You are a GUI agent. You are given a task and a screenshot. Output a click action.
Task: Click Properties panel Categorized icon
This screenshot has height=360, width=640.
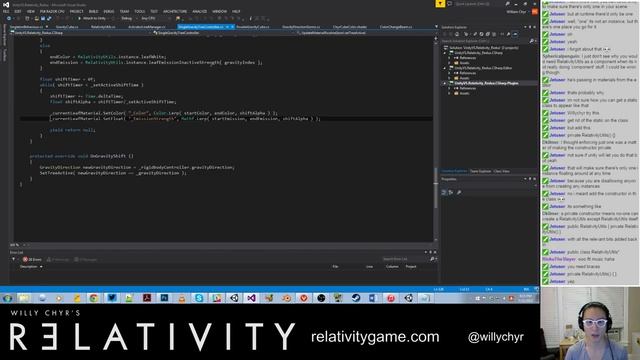[x=444, y=192]
